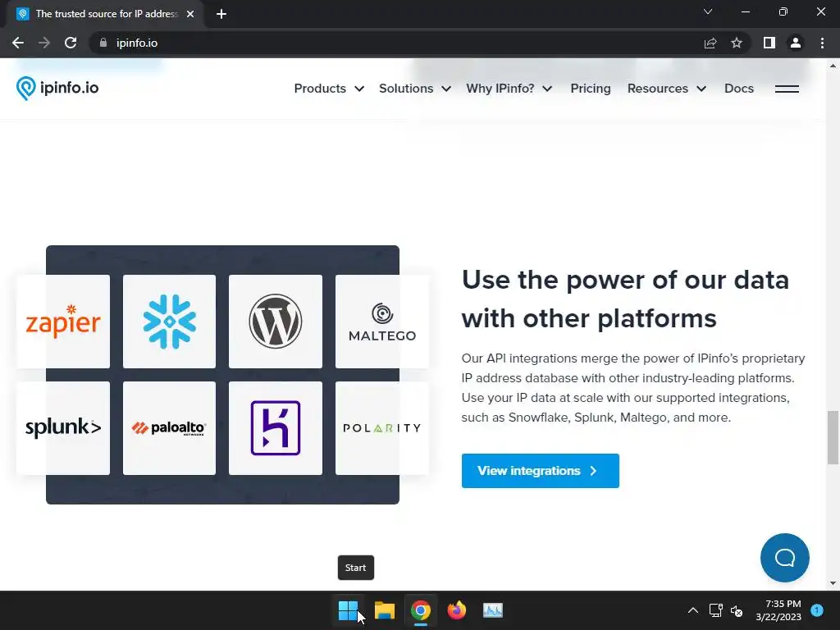The width and height of the screenshot is (840, 630).
Task: Open the hamburger menu icon
Action: 787,89
